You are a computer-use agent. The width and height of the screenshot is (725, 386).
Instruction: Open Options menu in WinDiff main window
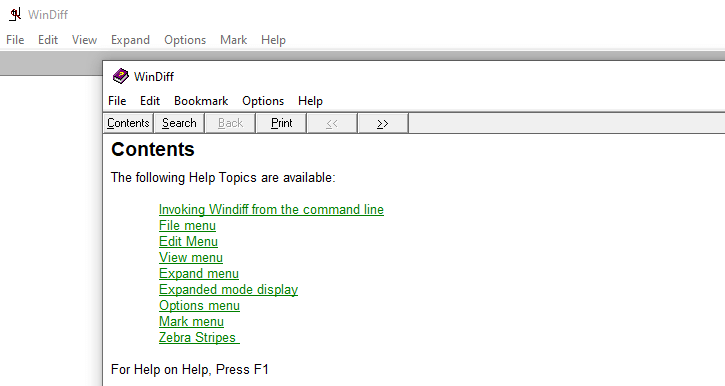point(185,40)
